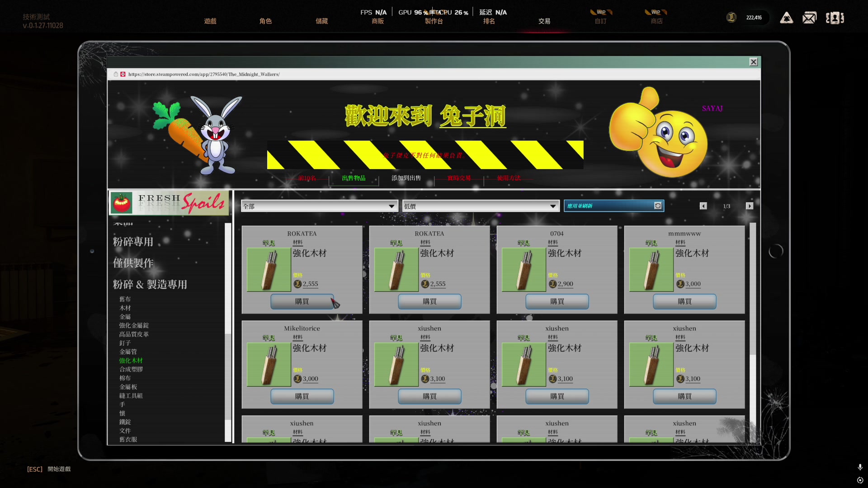Click the microphone icon
This screenshot has width=868, height=488.
click(860, 467)
